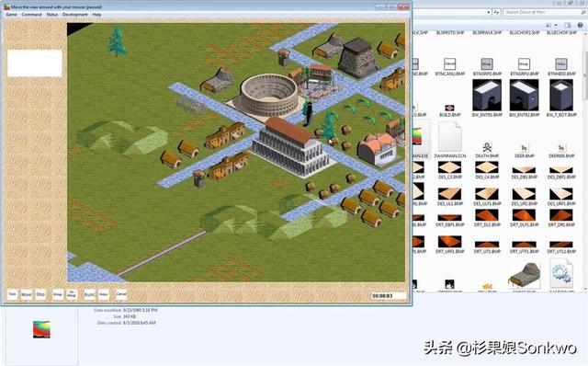Click the Group command button
This screenshot has height=366, width=588.
57,294
